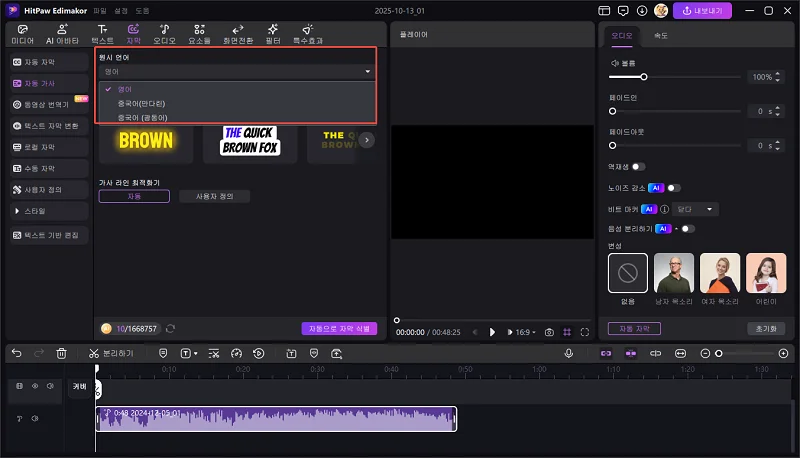
Task: Enable the 노이즈 감소 noise reduction toggle
Action: coord(673,187)
